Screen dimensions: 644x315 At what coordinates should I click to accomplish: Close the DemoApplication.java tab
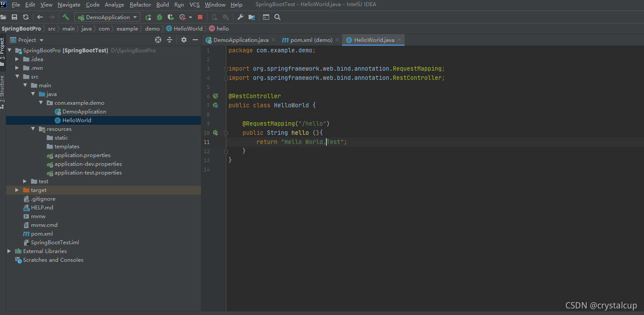pyautogui.click(x=274, y=40)
